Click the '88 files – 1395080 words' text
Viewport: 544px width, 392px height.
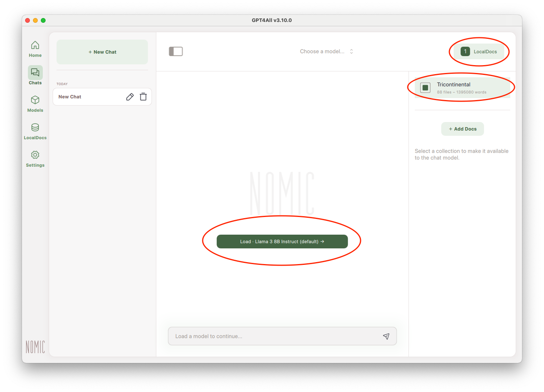(x=462, y=92)
